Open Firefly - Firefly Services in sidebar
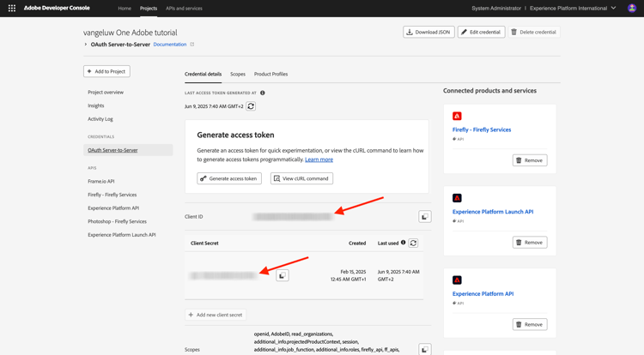This screenshot has height=355, width=644. (x=112, y=195)
